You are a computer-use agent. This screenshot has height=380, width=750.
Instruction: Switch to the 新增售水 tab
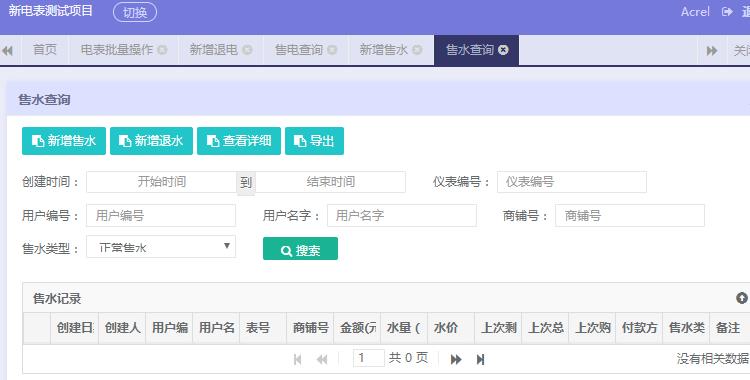click(384, 50)
